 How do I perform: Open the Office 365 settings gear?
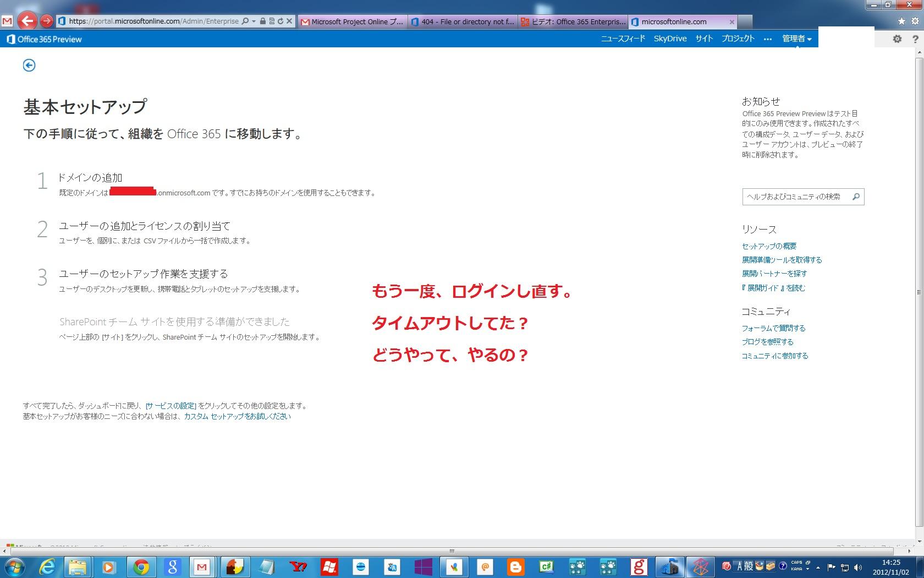pos(897,39)
